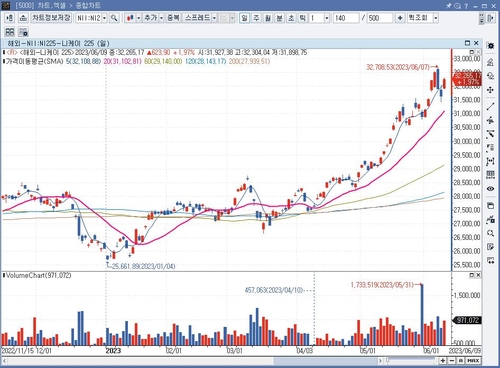Open the greyed dropdown right of 스프레드
Screen dimensions: 500x368
tap(232, 18)
